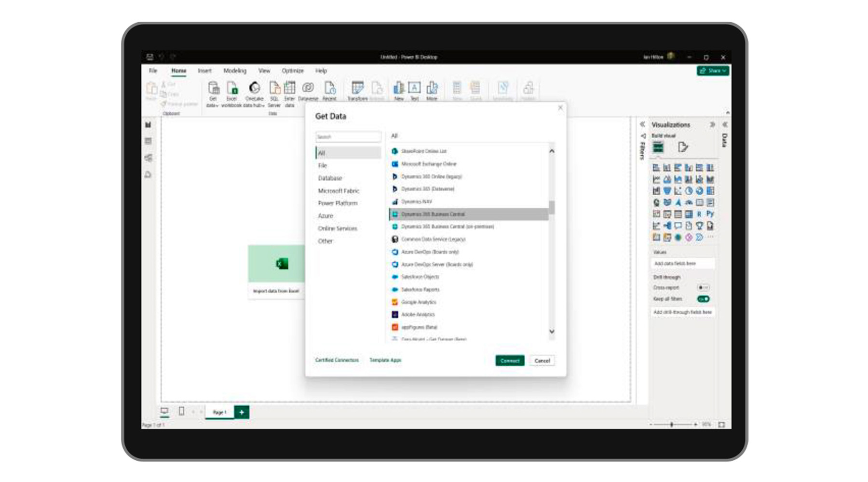Image resolution: width=868 pixels, height=482 pixels.
Task: Select Dynamics 365 Business Central (on-premises)
Action: point(469,227)
